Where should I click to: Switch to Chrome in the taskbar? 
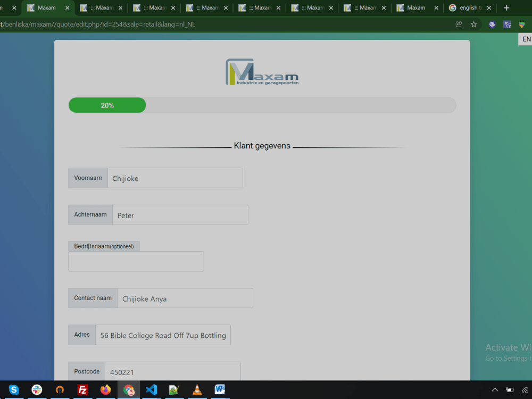[129, 389]
